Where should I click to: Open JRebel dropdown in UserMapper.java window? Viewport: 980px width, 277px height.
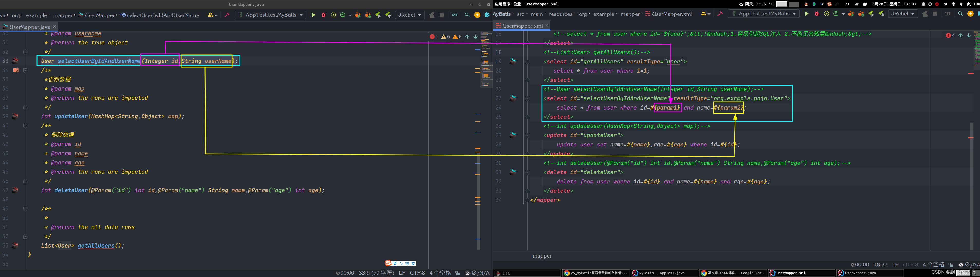coord(410,15)
